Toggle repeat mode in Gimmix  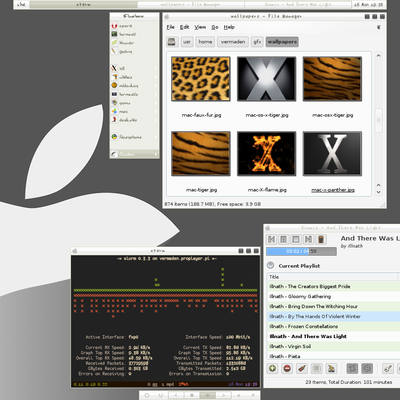tap(352, 368)
